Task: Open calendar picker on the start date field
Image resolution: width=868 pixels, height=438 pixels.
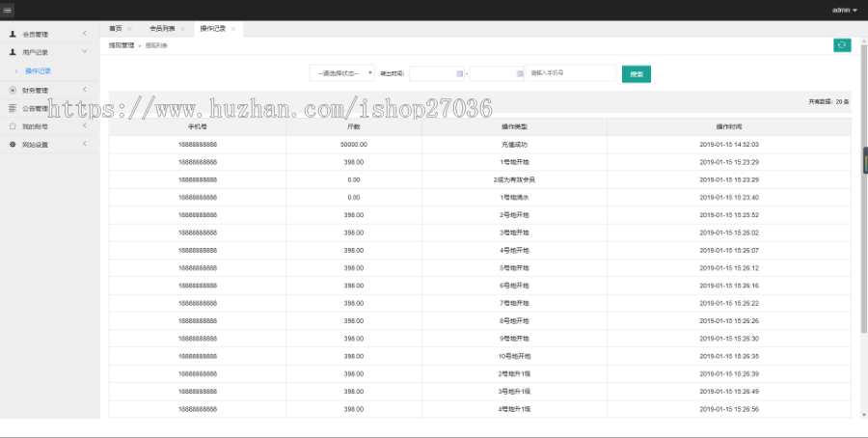Action: [x=459, y=73]
